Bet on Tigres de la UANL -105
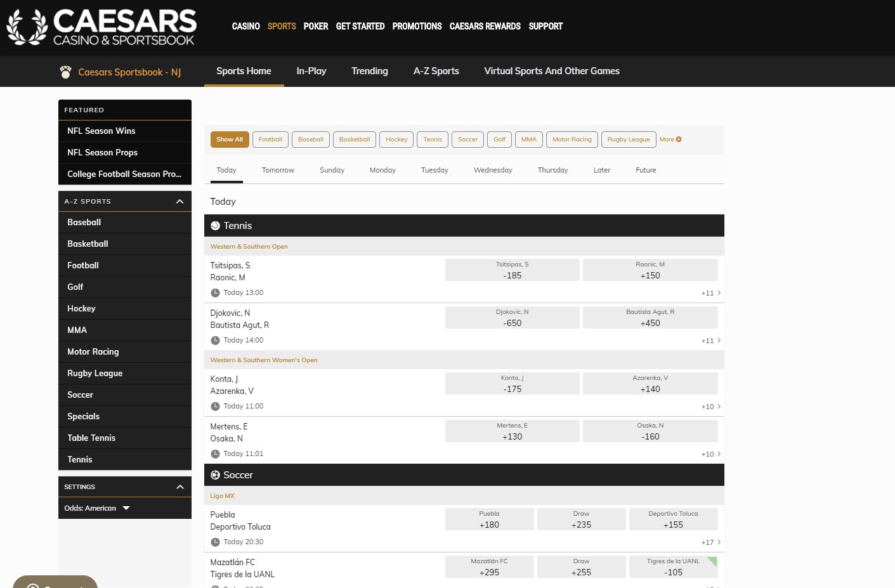Image resolution: width=895 pixels, height=588 pixels. pos(673,566)
